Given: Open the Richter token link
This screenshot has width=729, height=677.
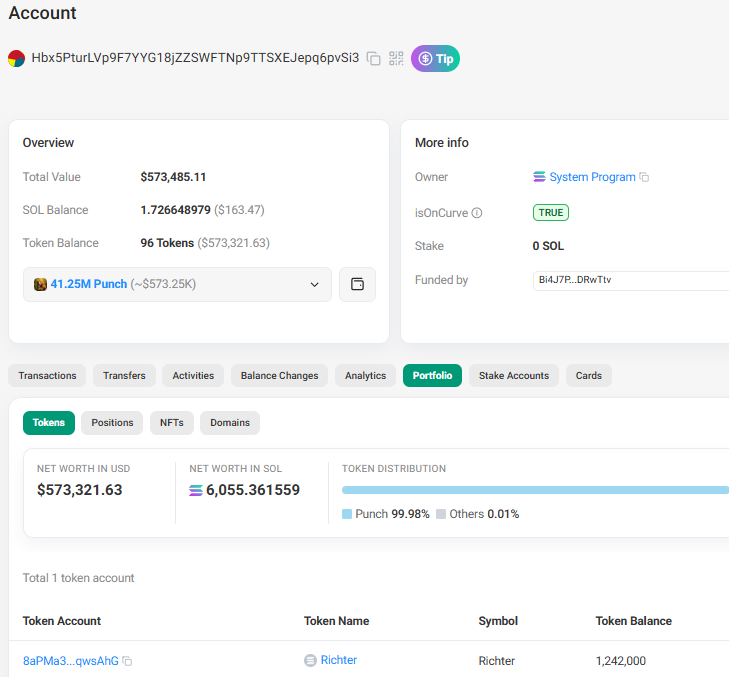Looking at the screenshot, I should [x=338, y=660].
